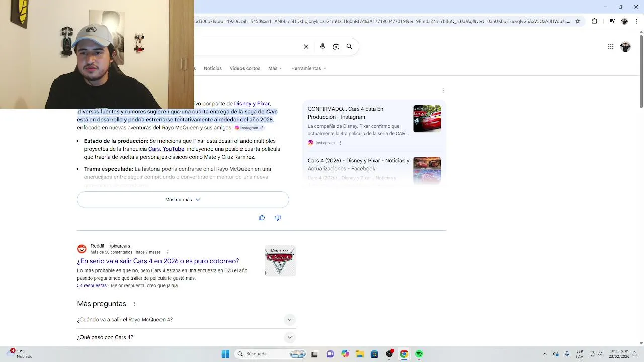644x362 pixels.
Task: Open three-dot menu beside Instagram source
Action: pyautogui.click(x=340, y=143)
